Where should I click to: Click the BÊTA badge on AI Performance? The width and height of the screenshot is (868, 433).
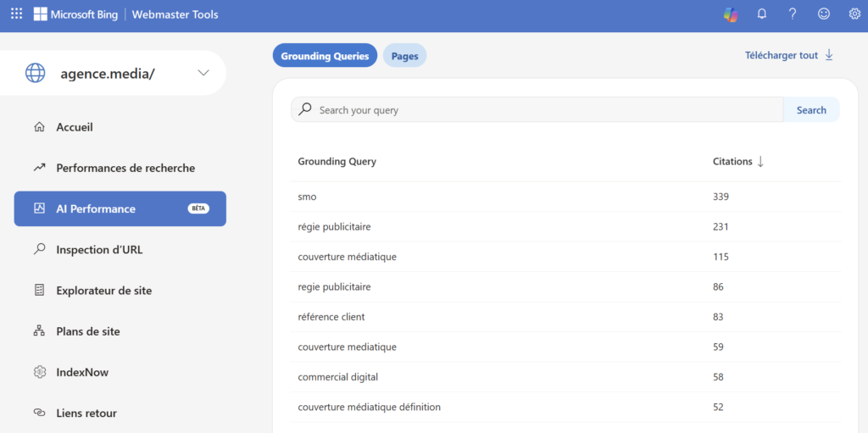(x=198, y=208)
